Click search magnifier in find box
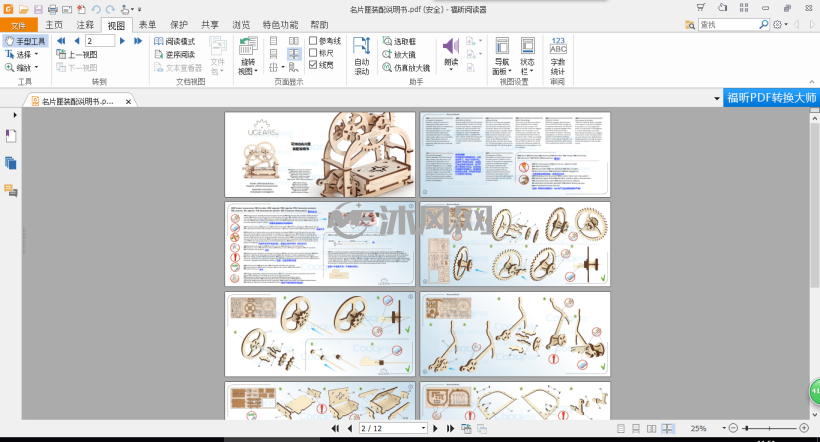 pyautogui.click(x=764, y=24)
